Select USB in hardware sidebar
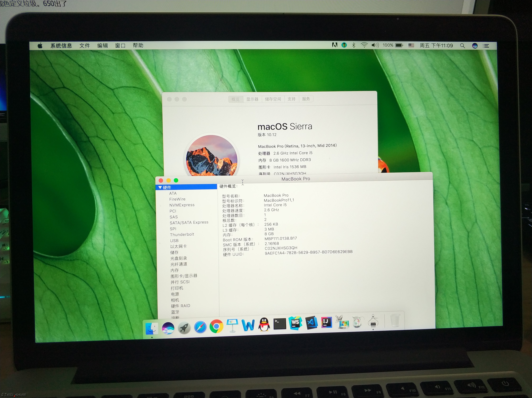532x398 pixels. 174,240
